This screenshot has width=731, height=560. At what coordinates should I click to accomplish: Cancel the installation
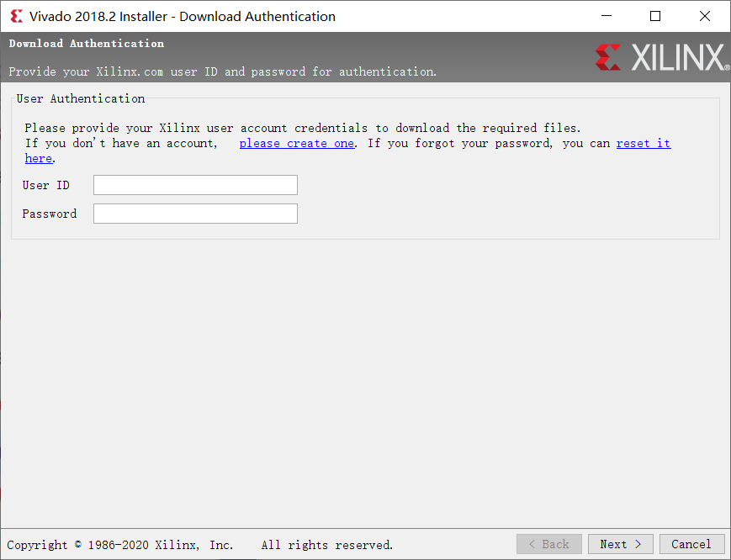[691, 544]
